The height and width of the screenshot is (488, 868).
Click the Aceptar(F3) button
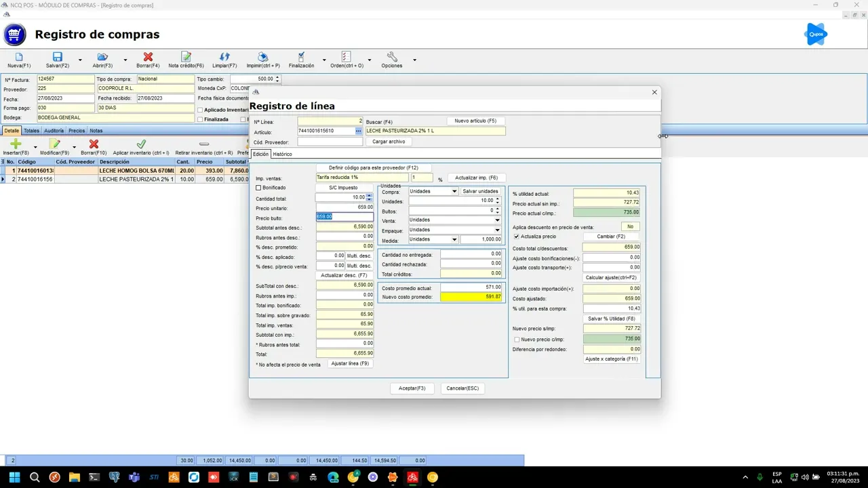[x=412, y=388]
